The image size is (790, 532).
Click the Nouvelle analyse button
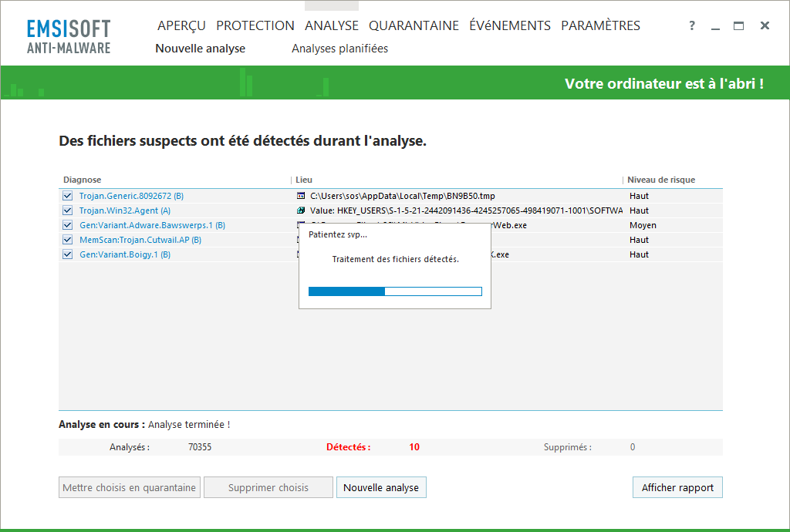tap(381, 487)
